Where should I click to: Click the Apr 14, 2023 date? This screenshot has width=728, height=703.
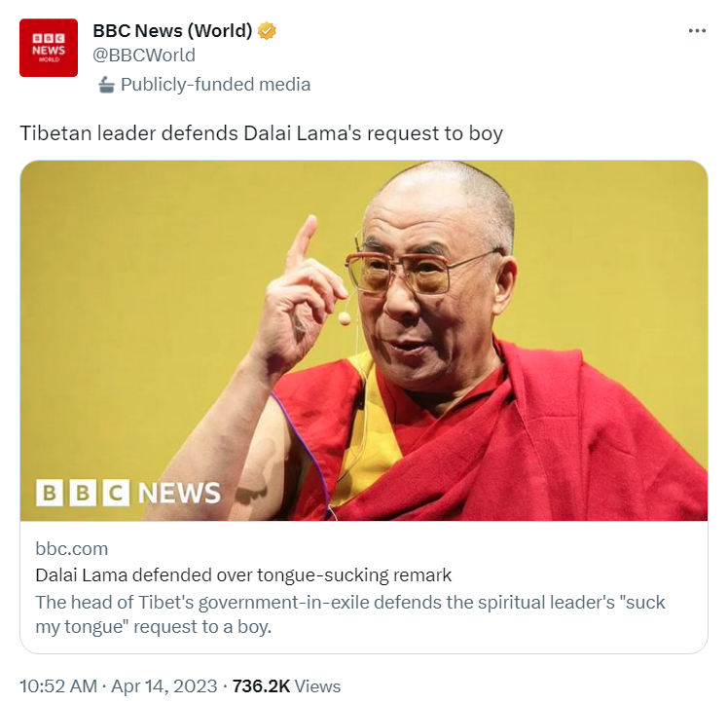coord(164,685)
